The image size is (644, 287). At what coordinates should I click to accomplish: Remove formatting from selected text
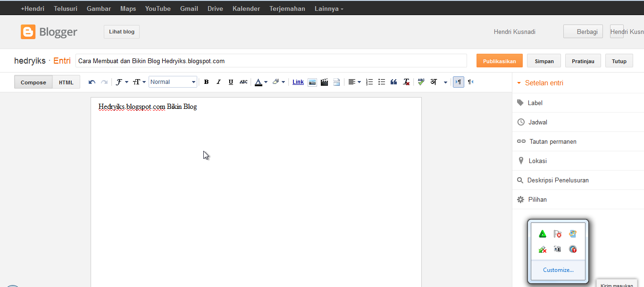(406, 82)
